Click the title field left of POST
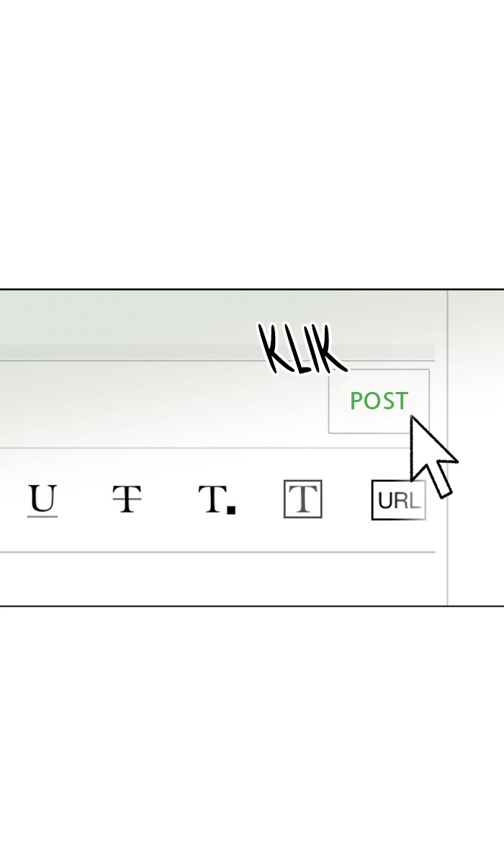504x856 pixels. pyautogui.click(x=163, y=404)
